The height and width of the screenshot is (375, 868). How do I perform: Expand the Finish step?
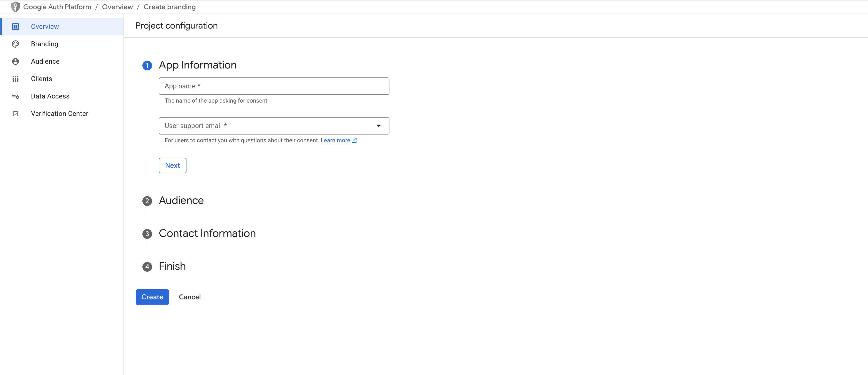tap(147, 267)
